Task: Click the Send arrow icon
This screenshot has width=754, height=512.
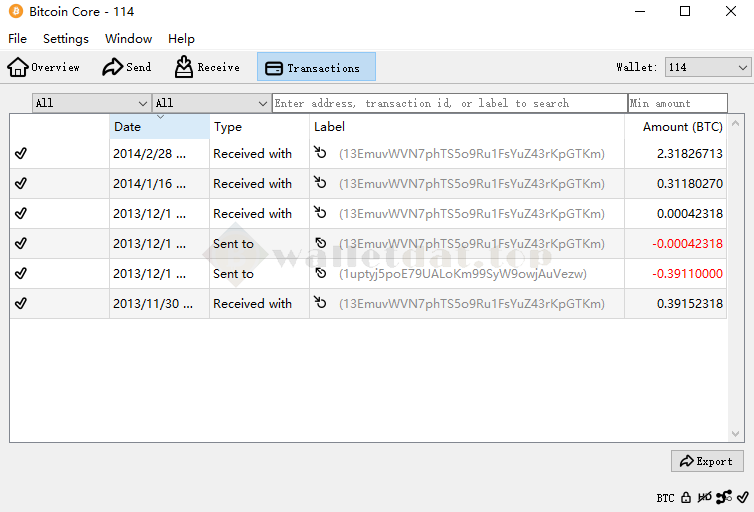Action: (x=113, y=67)
